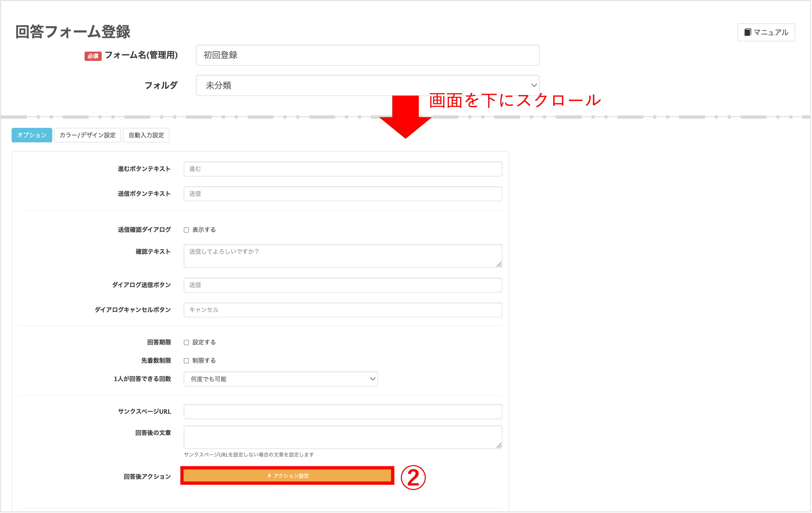Click the ダイアログキャンセルボタン input field
This screenshot has height=513, width=812.
click(x=343, y=309)
